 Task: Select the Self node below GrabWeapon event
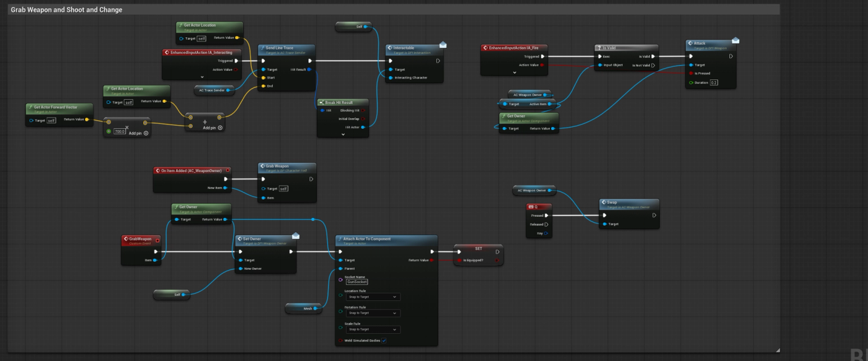point(172,295)
